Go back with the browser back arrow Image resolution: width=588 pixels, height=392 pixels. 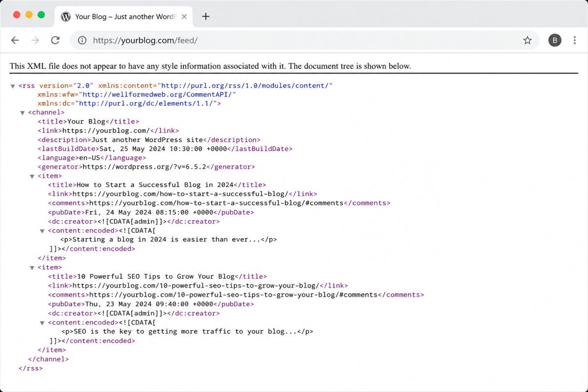(15, 40)
